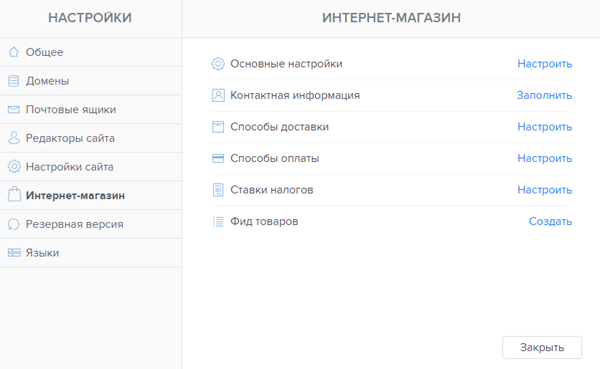Click Настроить for Основные настройки
Image resolution: width=600 pixels, height=369 pixels.
click(545, 64)
